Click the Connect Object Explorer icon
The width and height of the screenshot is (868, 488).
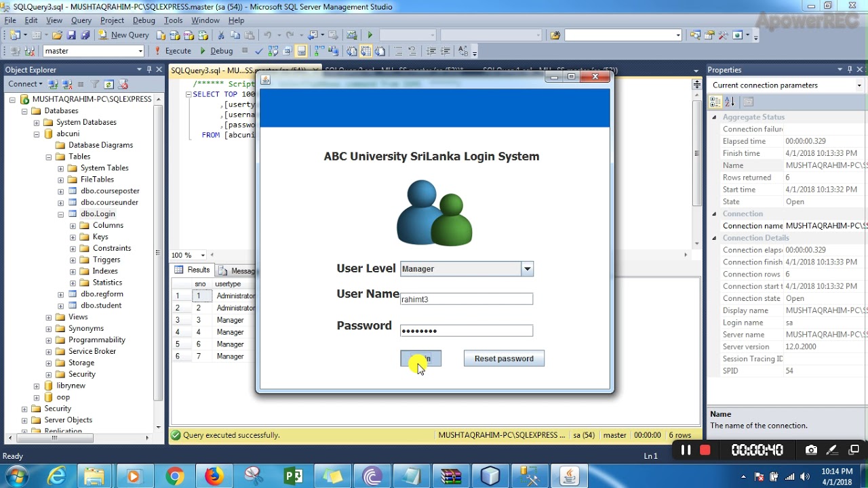click(53, 84)
